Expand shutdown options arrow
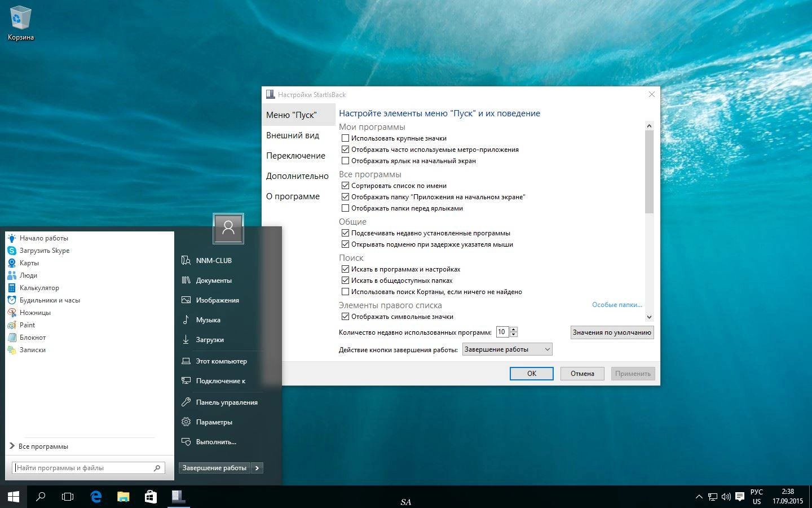 click(x=257, y=468)
